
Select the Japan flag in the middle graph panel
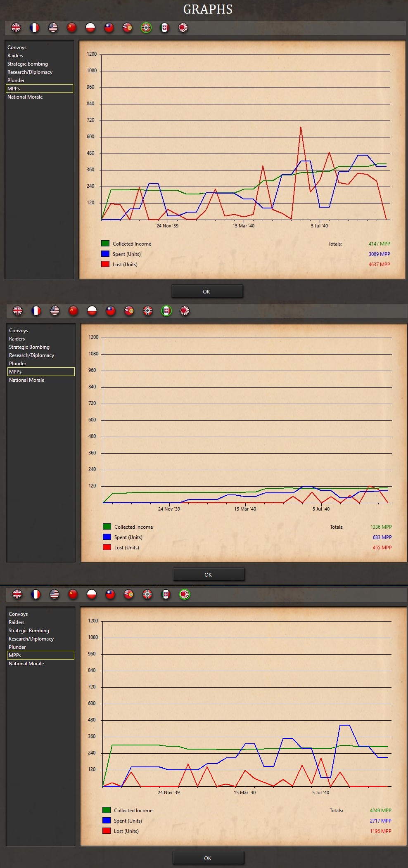click(x=185, y=311)
